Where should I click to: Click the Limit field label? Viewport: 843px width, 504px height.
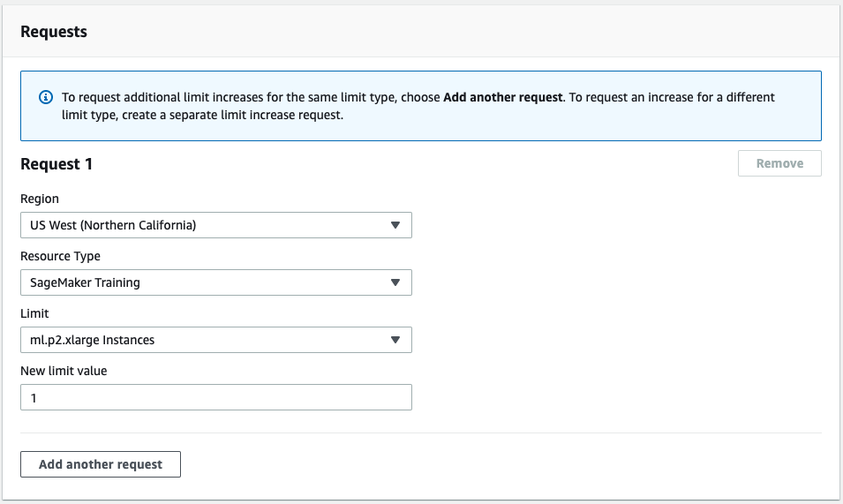34,313
